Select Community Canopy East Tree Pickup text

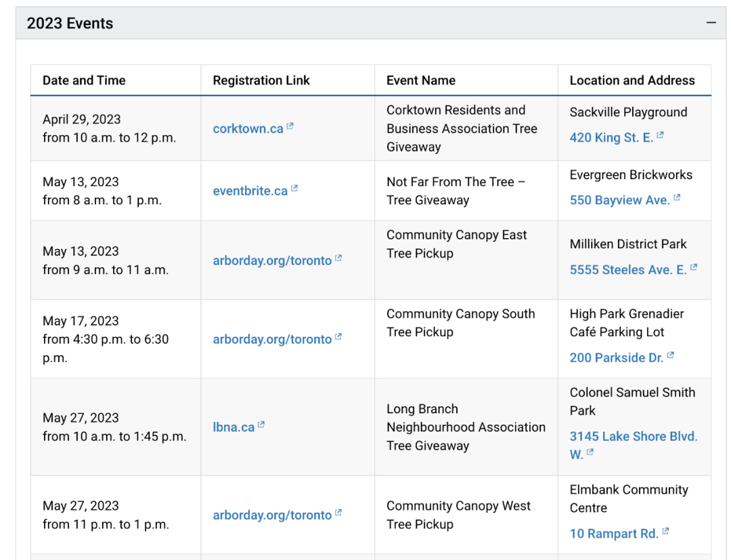click(x=456, y=244)
